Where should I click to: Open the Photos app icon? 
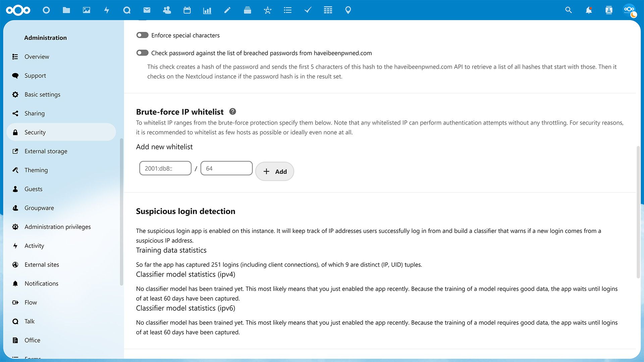click(x=87, y=10)
